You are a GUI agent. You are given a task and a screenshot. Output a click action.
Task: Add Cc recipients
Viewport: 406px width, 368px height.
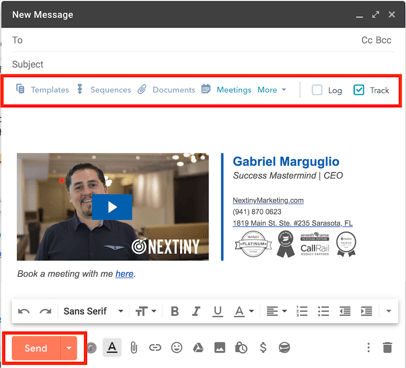pos(367,40)
